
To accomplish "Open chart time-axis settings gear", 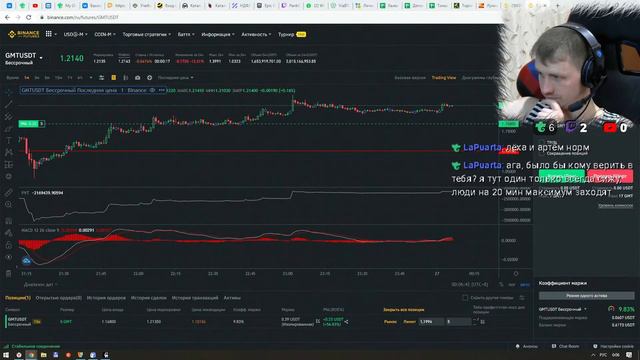I will pyautogui.click(x=516, y=273).
